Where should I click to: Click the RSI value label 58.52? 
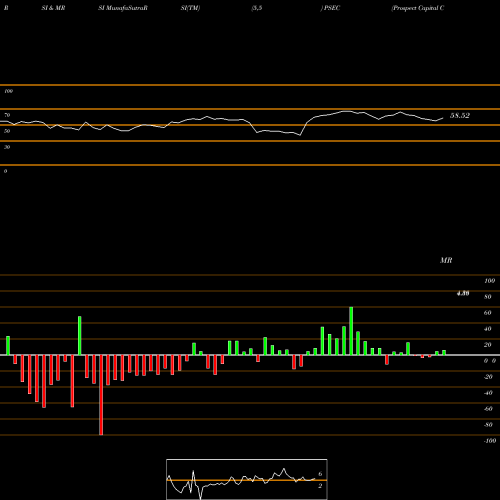[x=460, y=116]
